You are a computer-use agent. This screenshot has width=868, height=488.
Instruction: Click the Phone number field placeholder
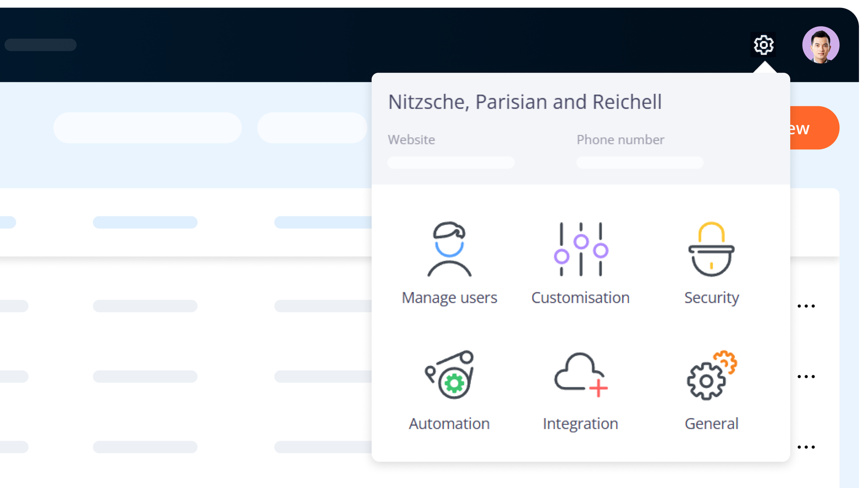click(640, 163)
